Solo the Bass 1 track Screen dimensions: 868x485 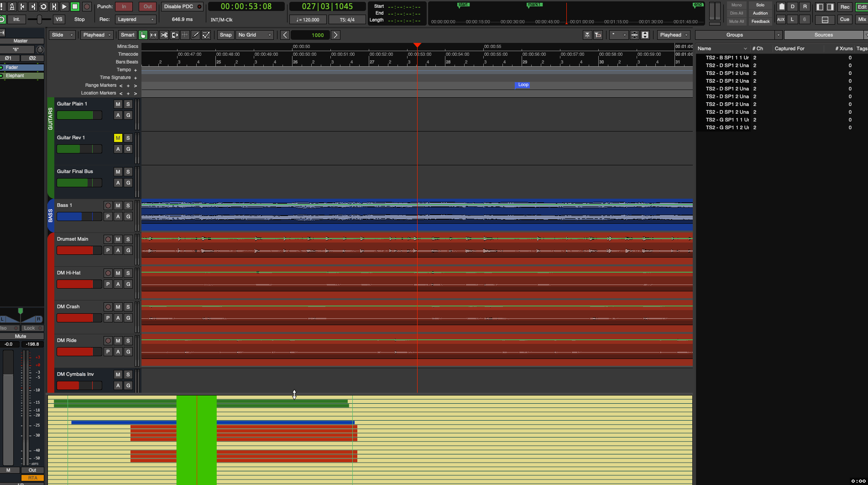[x=128, y=206]
